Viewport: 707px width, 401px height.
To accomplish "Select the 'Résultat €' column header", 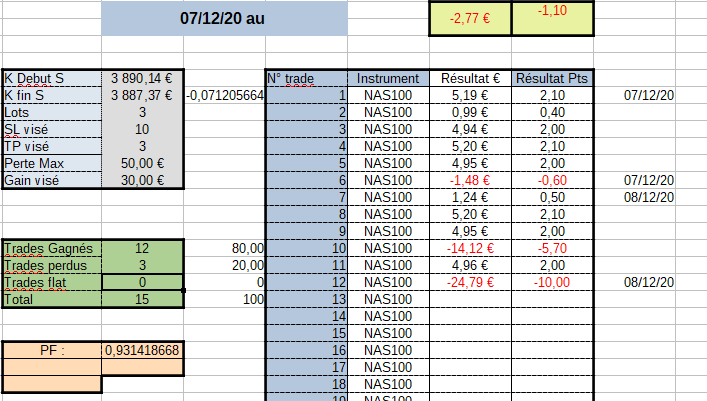I will 470,78.
